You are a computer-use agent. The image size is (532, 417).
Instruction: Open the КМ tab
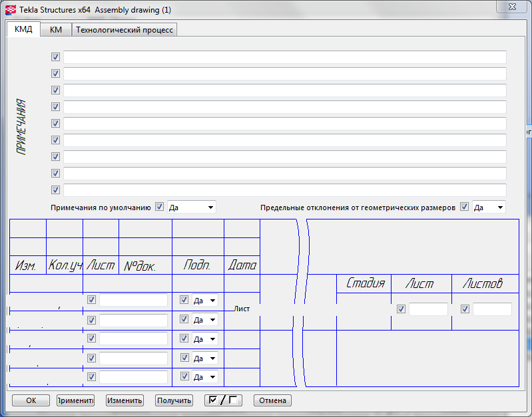tap(56, 30)
